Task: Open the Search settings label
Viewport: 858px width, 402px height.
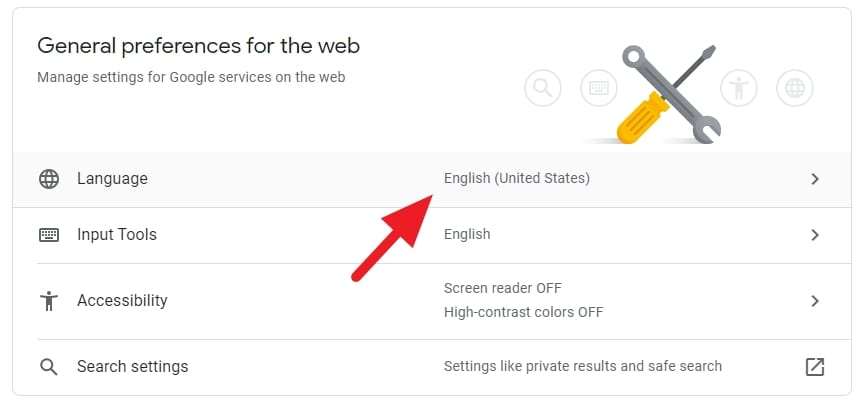Action: coord(132,366)
